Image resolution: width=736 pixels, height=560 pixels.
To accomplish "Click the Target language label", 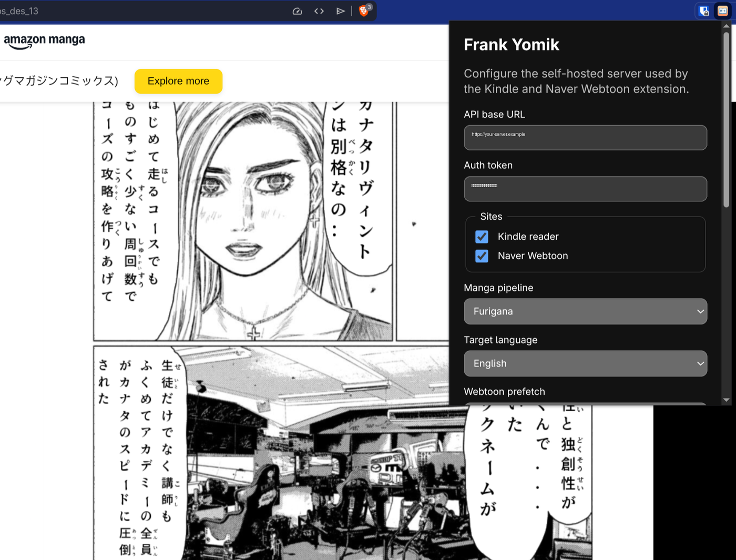I will coord(500,340).
